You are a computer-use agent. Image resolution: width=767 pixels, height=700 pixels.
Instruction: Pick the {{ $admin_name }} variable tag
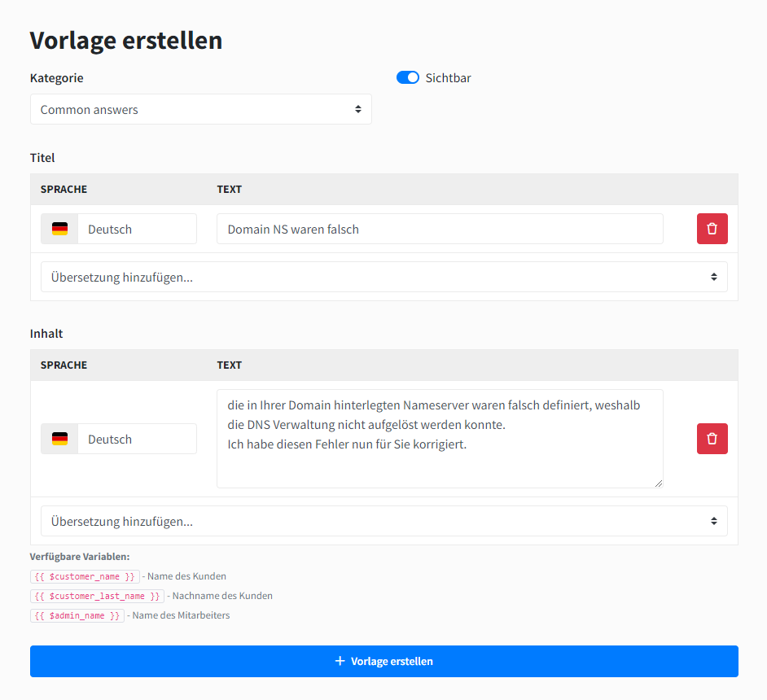[77, 615]
